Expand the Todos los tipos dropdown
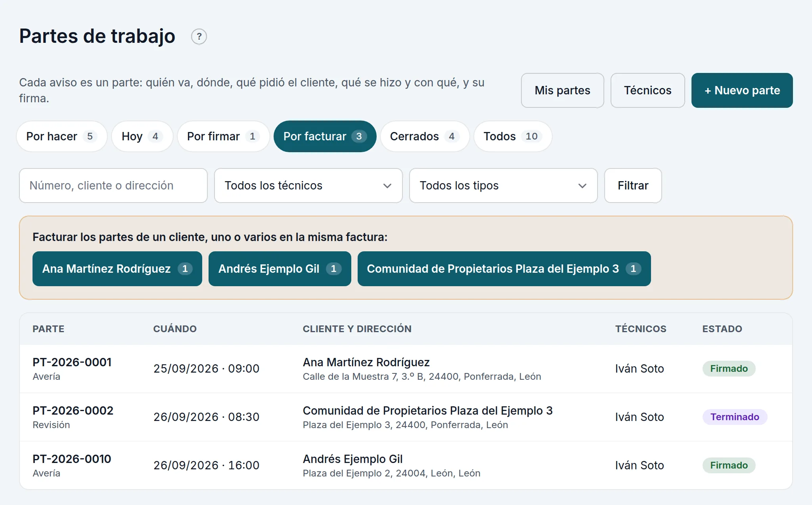The width and height of the screenshot is (812, 505). coord(504,186)
